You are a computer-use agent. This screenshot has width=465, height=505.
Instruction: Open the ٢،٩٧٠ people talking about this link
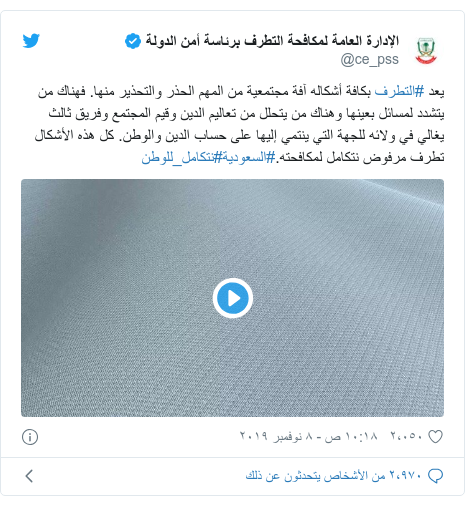click(334, 476)
